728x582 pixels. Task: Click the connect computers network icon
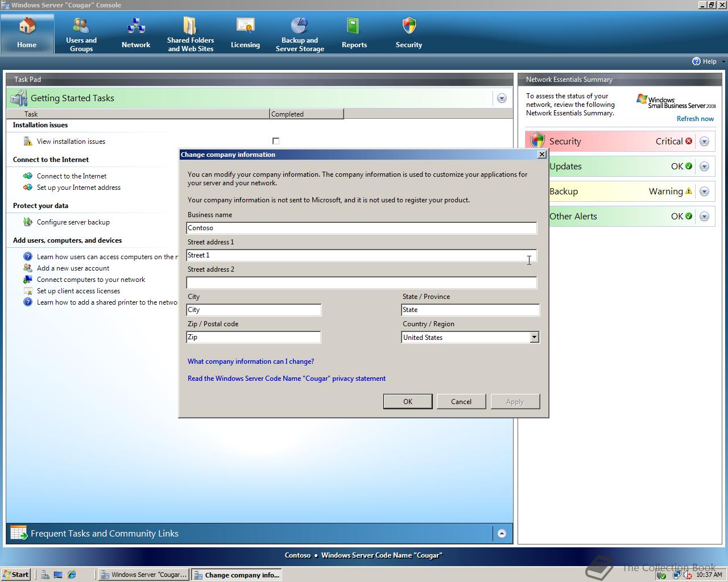click(x=28, y=280)
